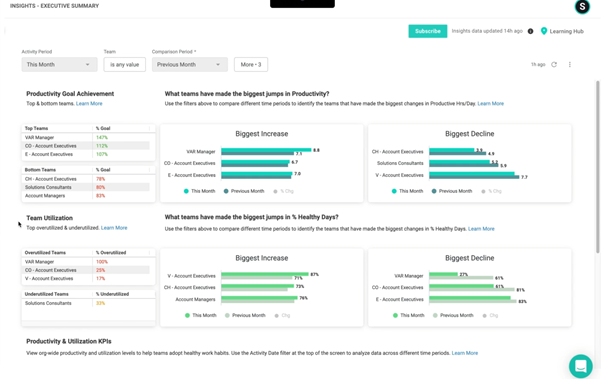This screenshot has height=381, width=602.
Task: Click the Learning Hub pin icon
Action: point(544,31)
